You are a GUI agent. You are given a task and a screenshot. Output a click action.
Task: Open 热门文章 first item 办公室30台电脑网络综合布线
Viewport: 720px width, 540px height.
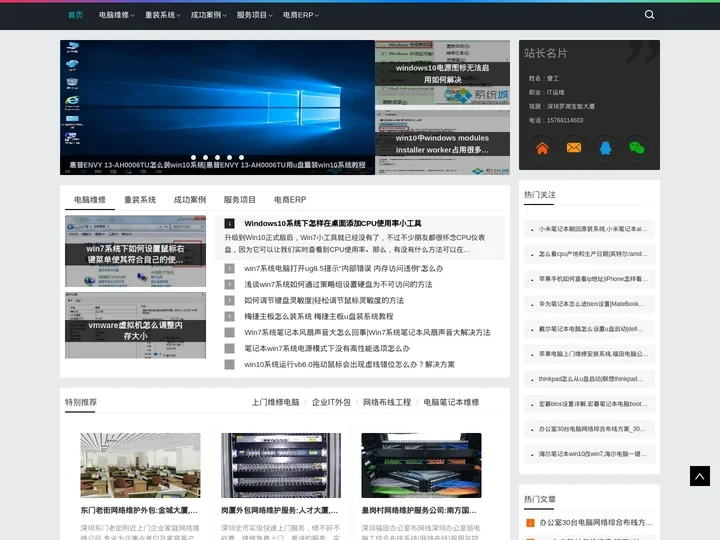(596, 523)
